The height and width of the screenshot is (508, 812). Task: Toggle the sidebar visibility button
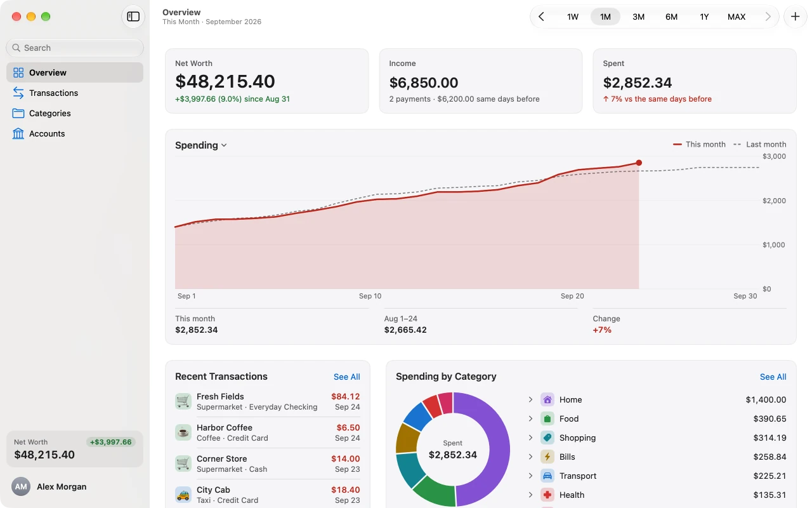pos(133,17)
